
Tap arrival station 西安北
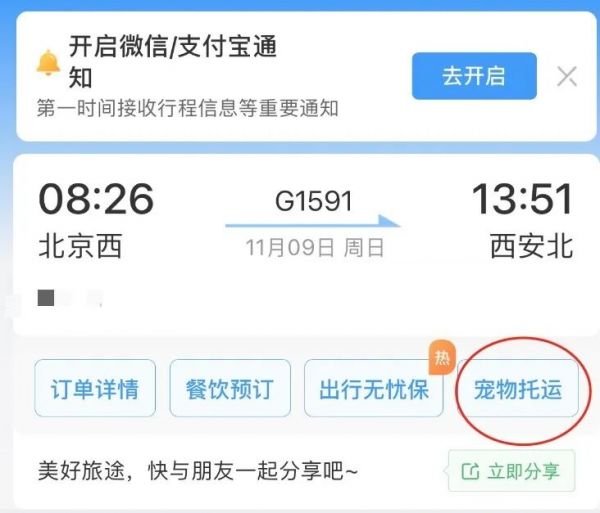(532, 246)
